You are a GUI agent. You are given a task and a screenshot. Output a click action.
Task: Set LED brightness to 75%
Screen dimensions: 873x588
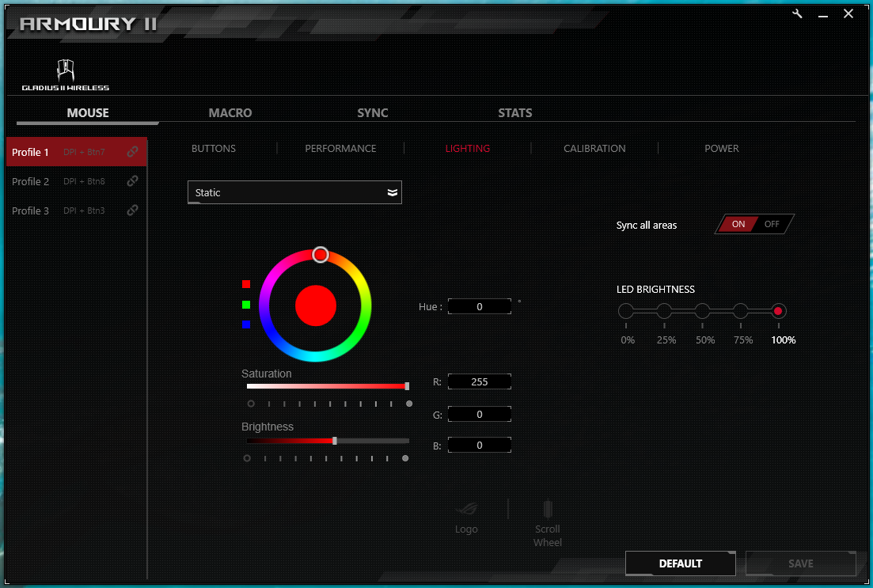click(x=740, y=311)
